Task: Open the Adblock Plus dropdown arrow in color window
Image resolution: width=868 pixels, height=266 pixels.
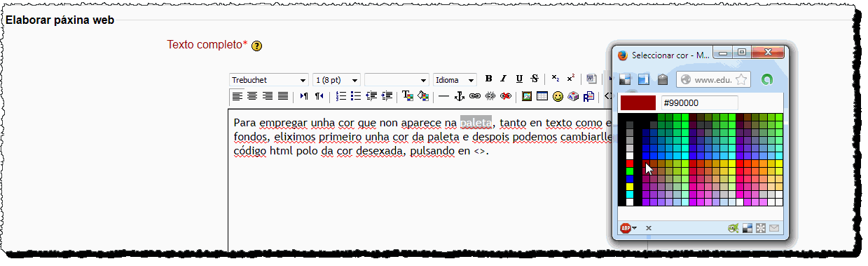Action: (x=634, y=228)
